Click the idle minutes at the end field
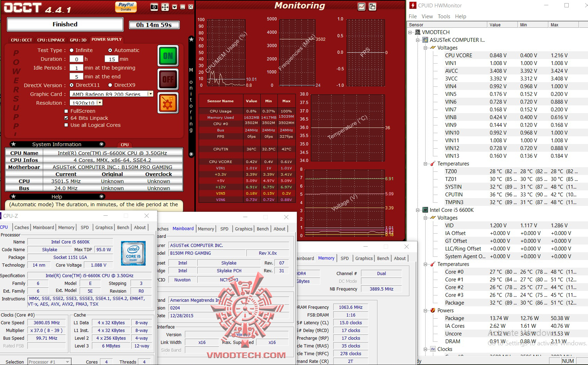 pos(76,77)
